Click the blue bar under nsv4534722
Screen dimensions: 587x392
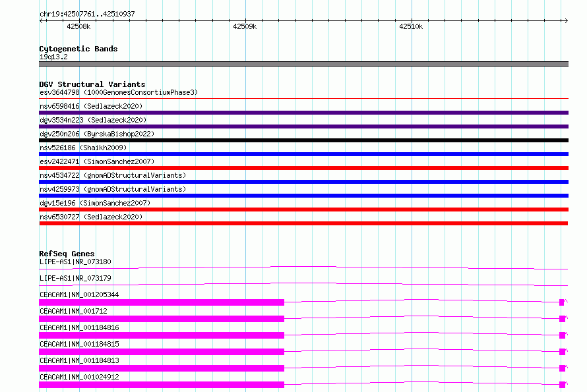(303, 182)
